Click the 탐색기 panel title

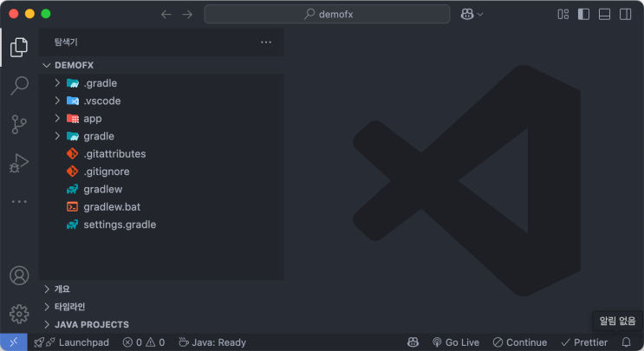click(66, 42)
